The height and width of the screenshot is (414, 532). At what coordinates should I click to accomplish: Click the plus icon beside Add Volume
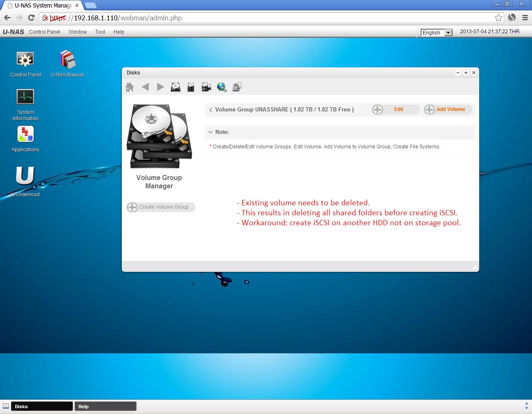429,109
